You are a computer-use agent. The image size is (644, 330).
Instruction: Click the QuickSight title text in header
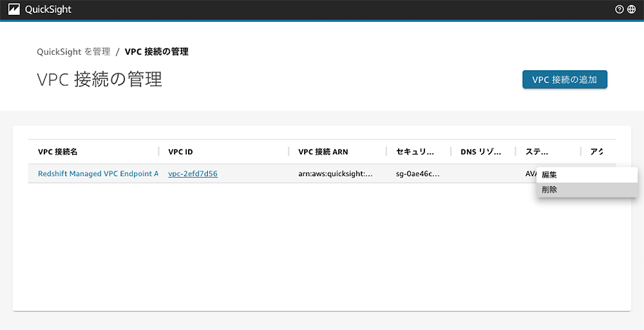(48, 10)
